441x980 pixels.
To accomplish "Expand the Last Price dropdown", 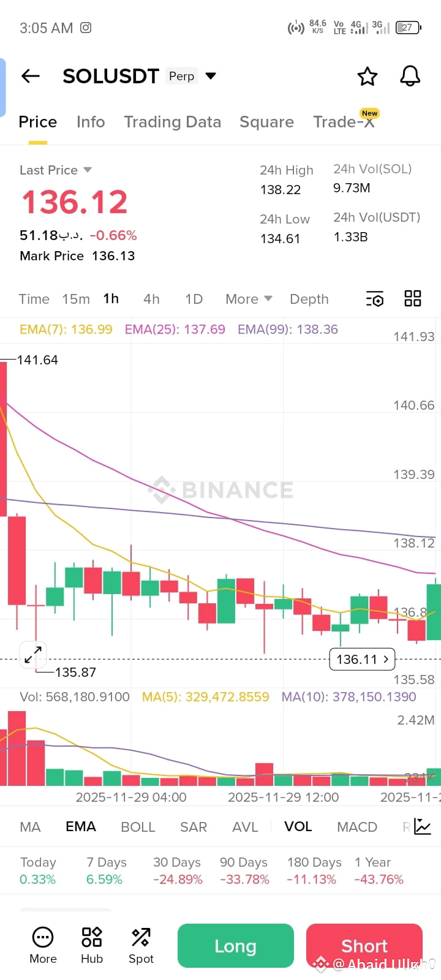I will 88,170.
